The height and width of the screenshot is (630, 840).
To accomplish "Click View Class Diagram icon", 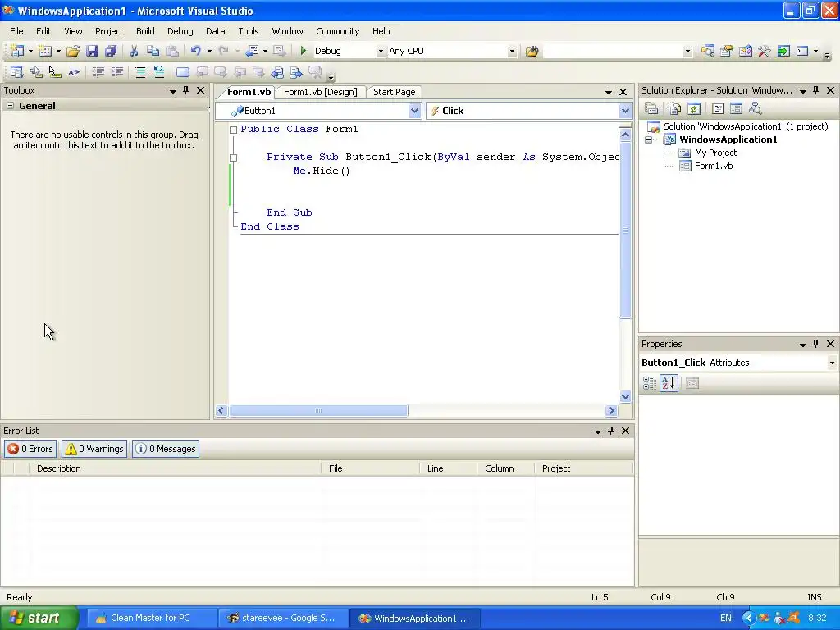I will pos(756,109).
